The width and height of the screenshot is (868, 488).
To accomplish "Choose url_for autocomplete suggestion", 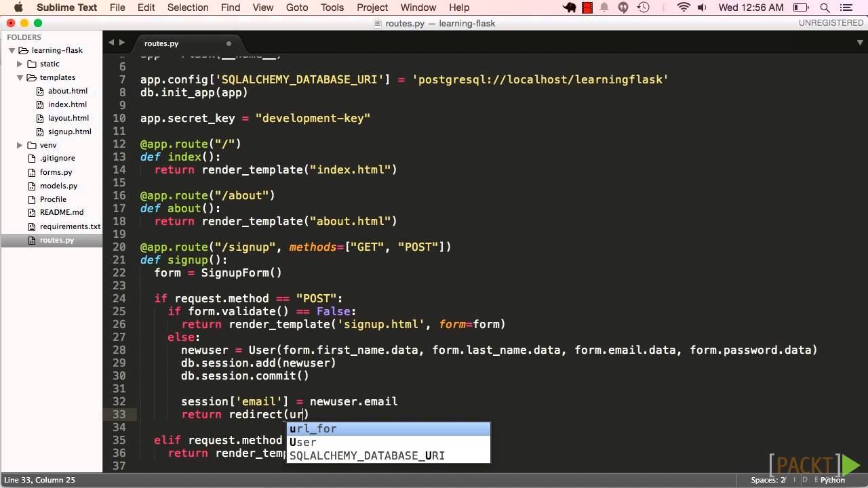I will coord(389,428).
